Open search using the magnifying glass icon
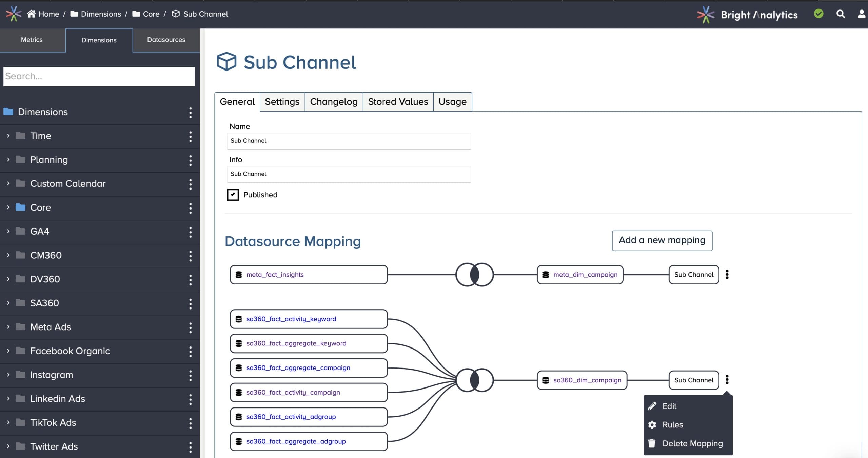 841,14
